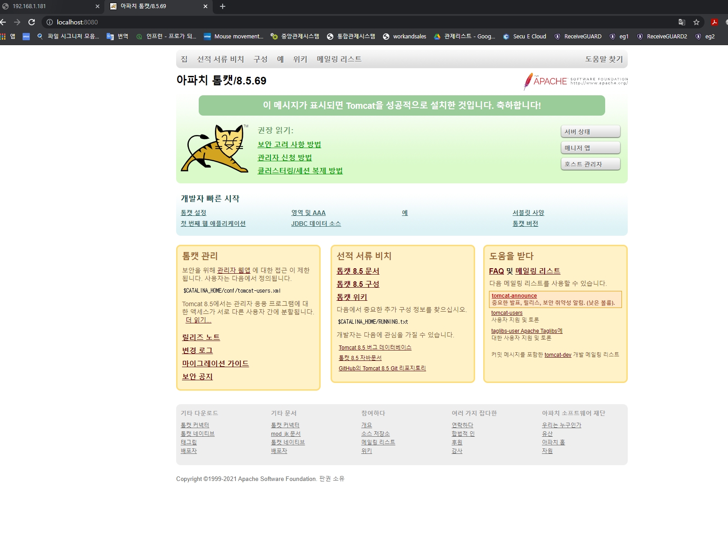Open the eg1 bookmark
The width and height of the screenshot is (728, 560).
[x=619, y=37]
